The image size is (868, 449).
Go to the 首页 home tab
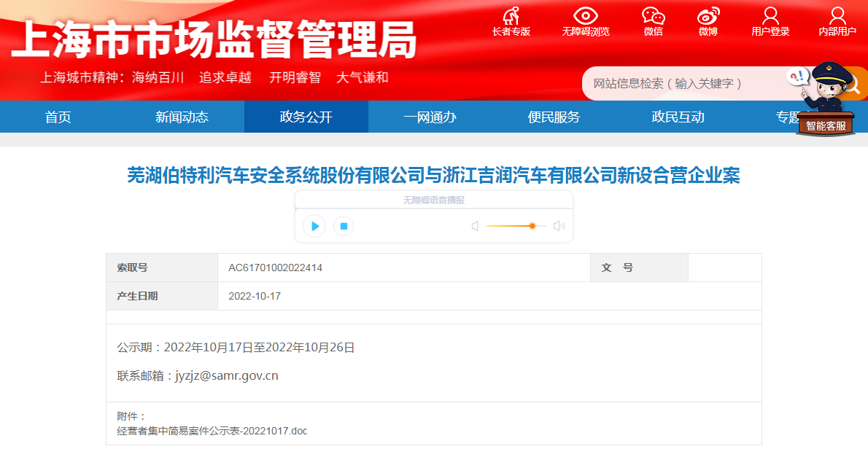pos(58,117)
